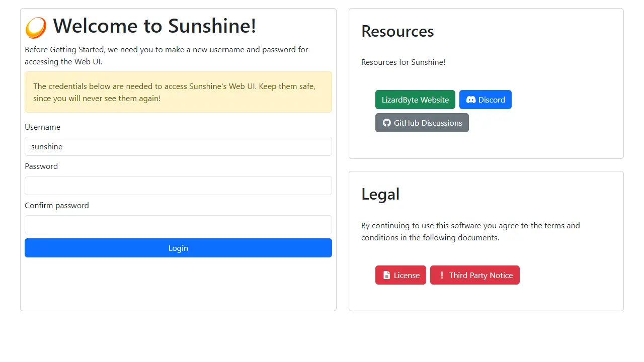Submit with the blue Login button

click(178, 248)
